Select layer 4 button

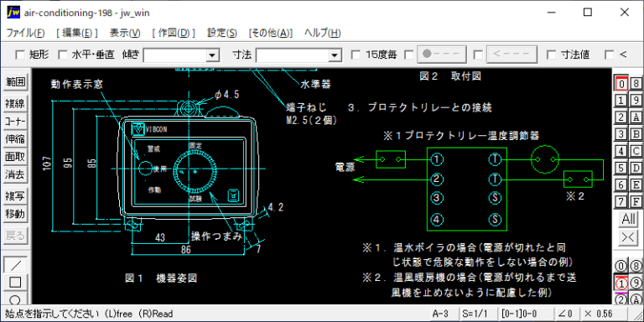(x=621, y=151)
